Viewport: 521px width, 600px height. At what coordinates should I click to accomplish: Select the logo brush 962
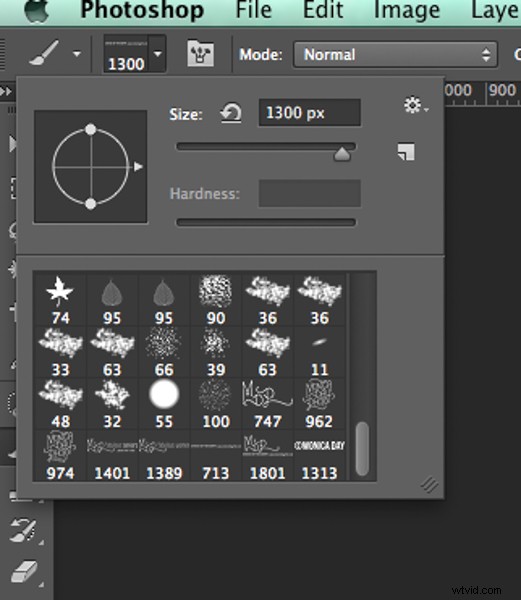319,404
